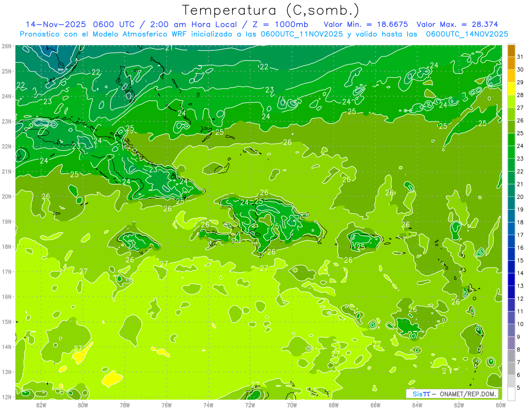Viewport: 532px width, 411px height.
Task: Click the '70W' longitude axis label
Action: (x=292, y=405)
